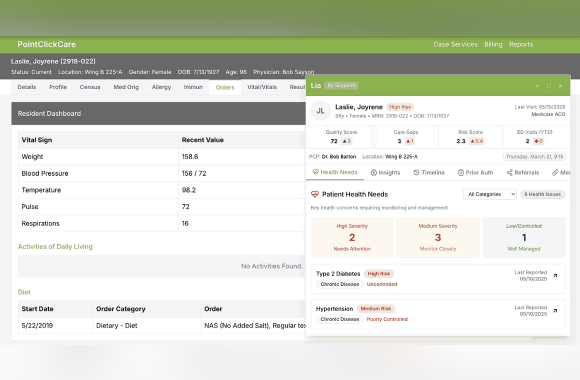Click the PointClickCare logo

(x=47, y=44)
